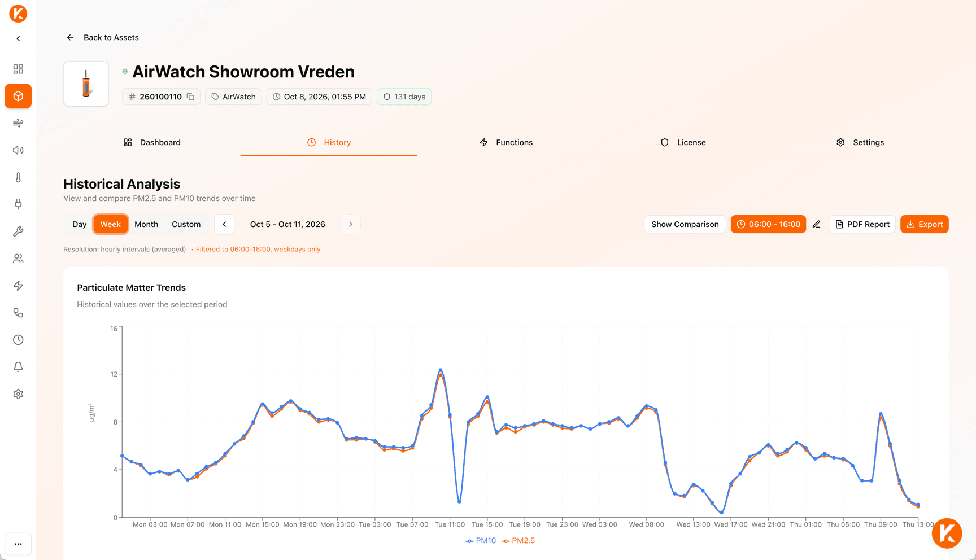Select the History tab
This screenshot has height=560, width=976.
click(329, 142)
